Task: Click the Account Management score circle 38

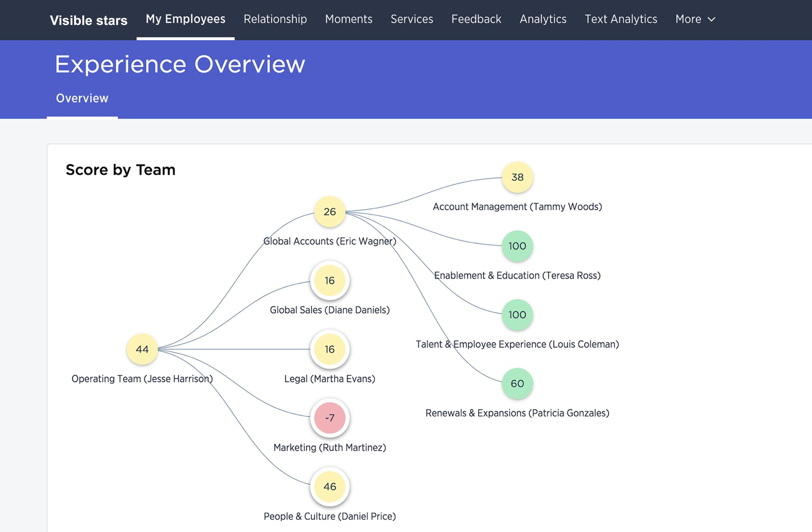Action: tap(517, 177)
